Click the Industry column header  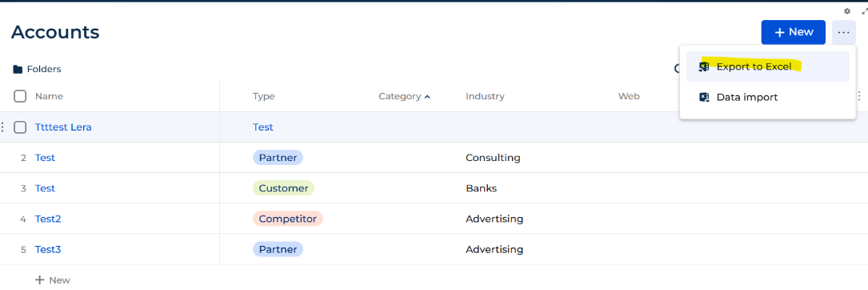coord(485,96)
